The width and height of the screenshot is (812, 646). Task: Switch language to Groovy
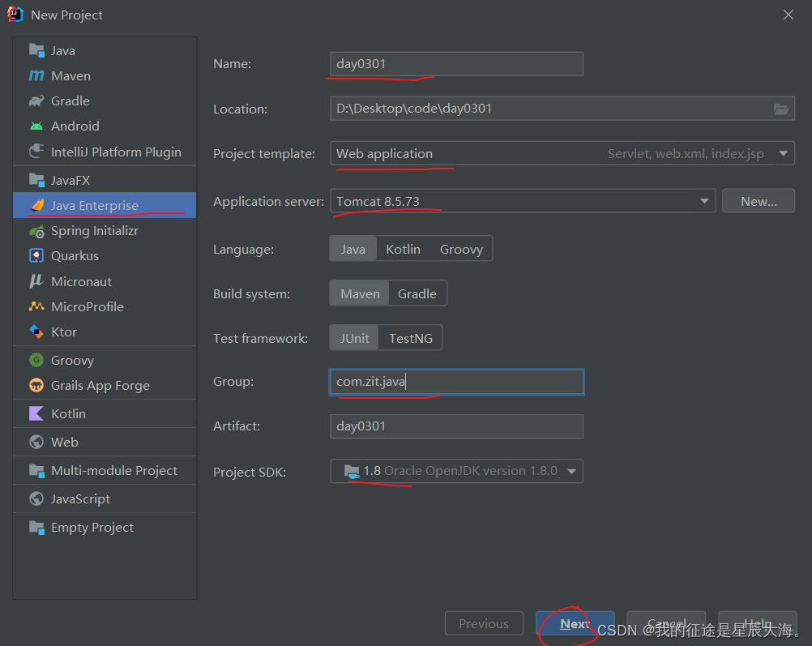460,249
